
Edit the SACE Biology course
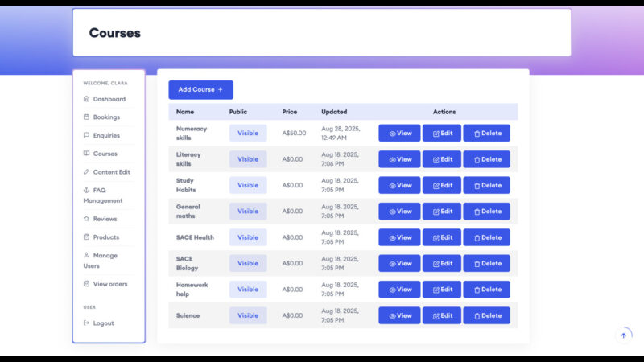click(x=441, y=264)
